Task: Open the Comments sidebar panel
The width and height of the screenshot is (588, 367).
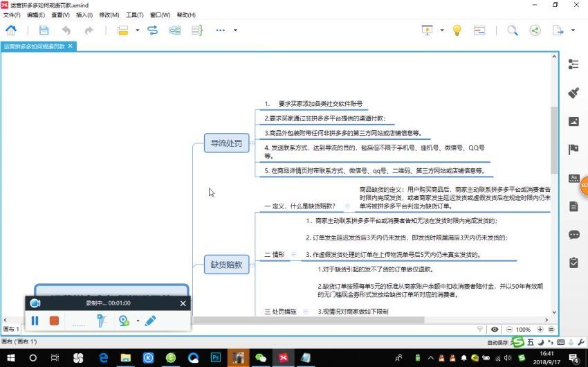Action: tap(573, 235)
